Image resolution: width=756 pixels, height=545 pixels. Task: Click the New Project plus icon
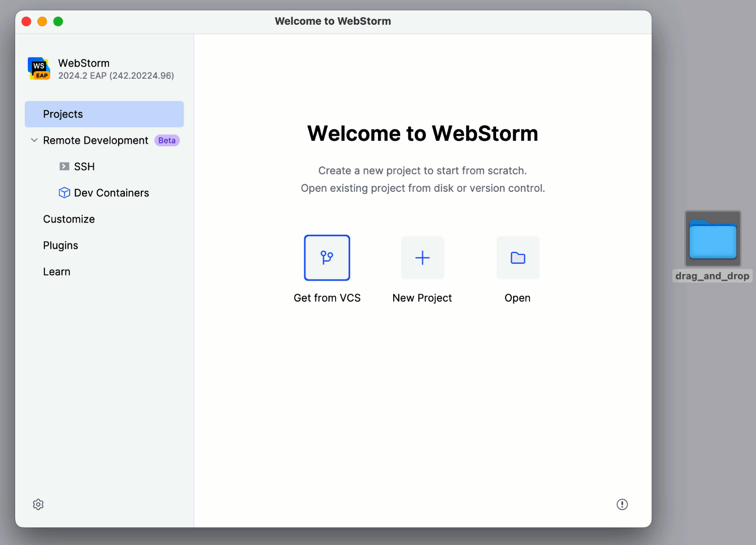[422, 257]
